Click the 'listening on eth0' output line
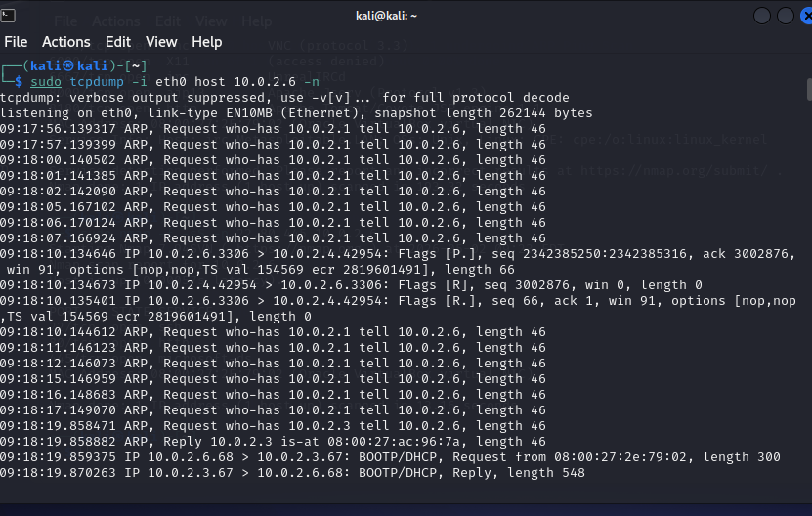This screenshot has height=516, width=812. click(296, 113)
